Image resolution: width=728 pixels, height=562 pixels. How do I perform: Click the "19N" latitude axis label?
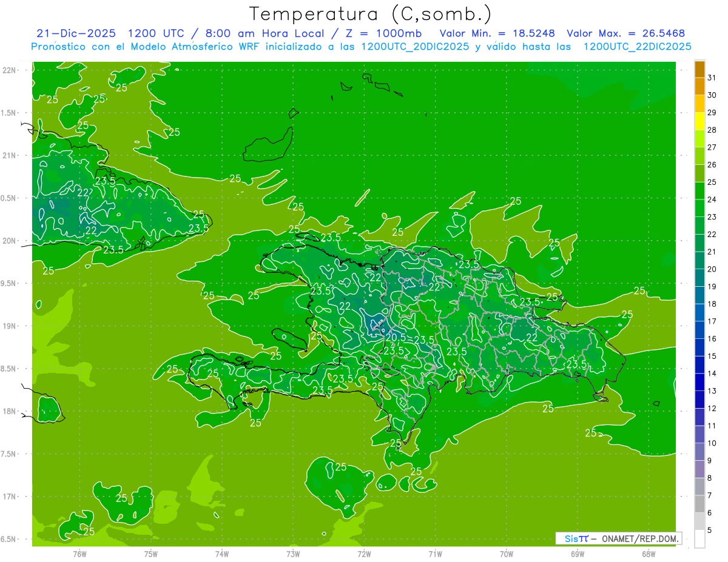click(9, 326)
